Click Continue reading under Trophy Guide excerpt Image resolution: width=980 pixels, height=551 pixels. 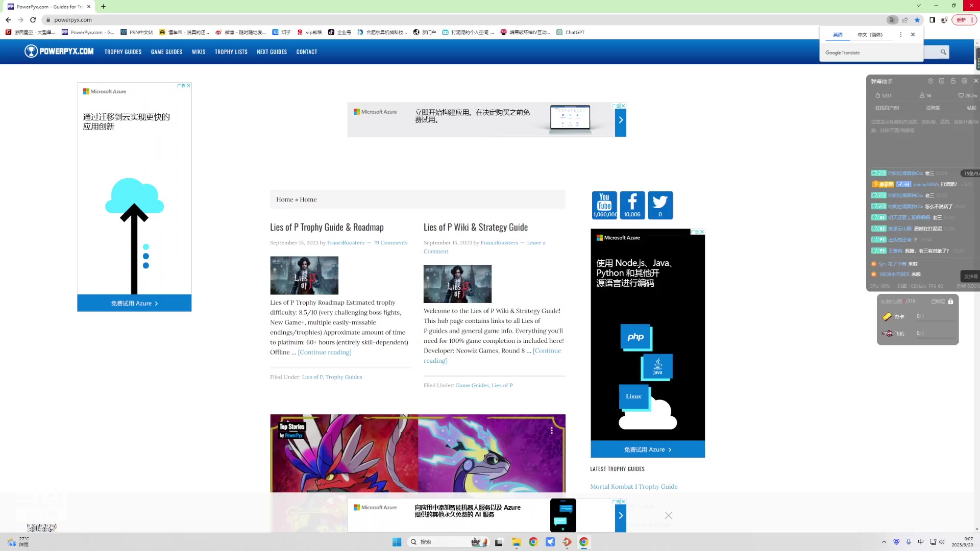(x=325, y=353)
